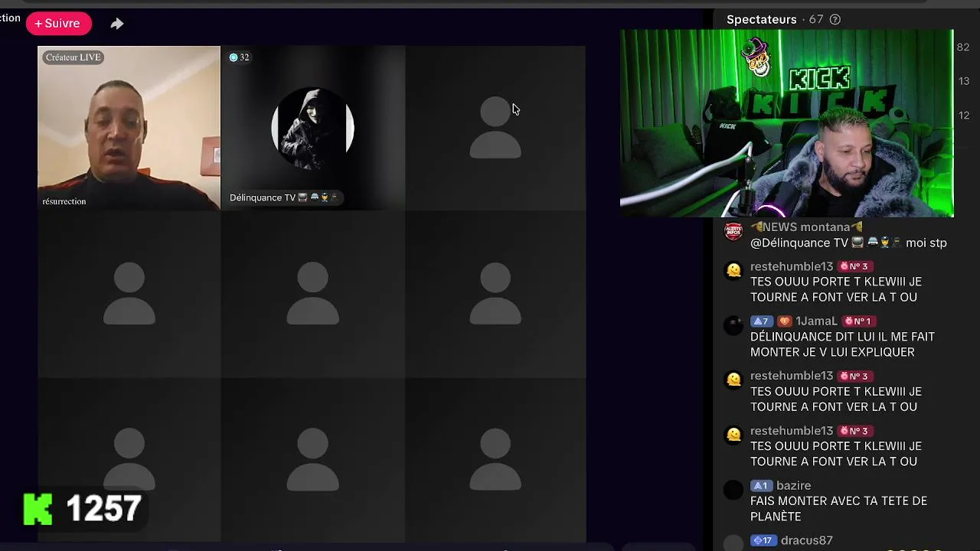Click the N° 1 badge beside 1JamaL
Image resolution: width=980 pixels, height=551 pixels.
(858, 321)
